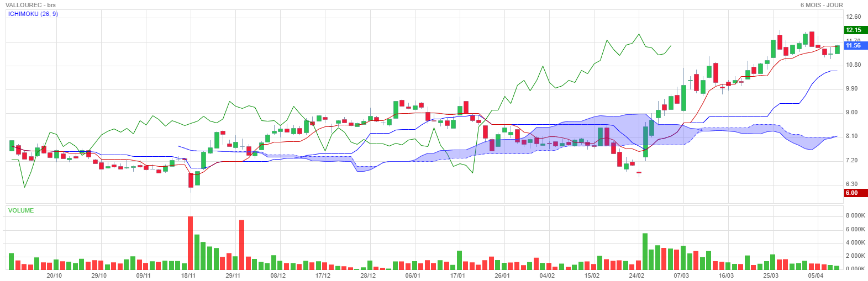Click the tallest green volume bar above 24/02

(645, 251)
